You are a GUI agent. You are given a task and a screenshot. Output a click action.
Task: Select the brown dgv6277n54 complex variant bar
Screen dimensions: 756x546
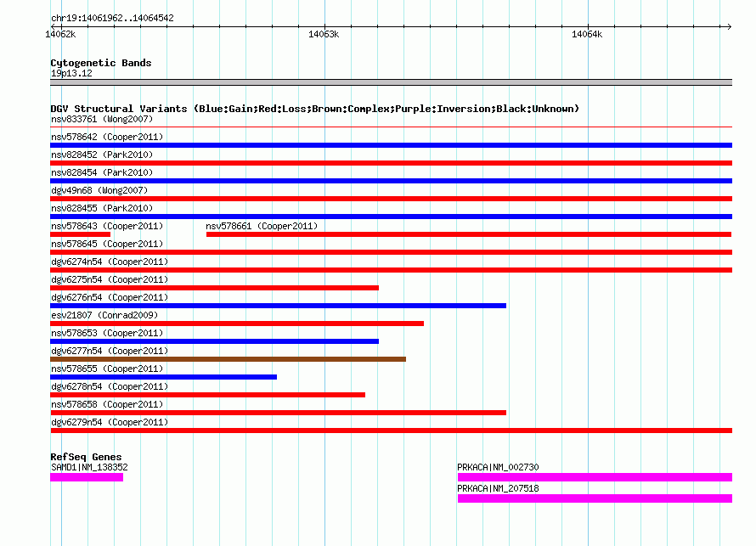pos(228,359)
